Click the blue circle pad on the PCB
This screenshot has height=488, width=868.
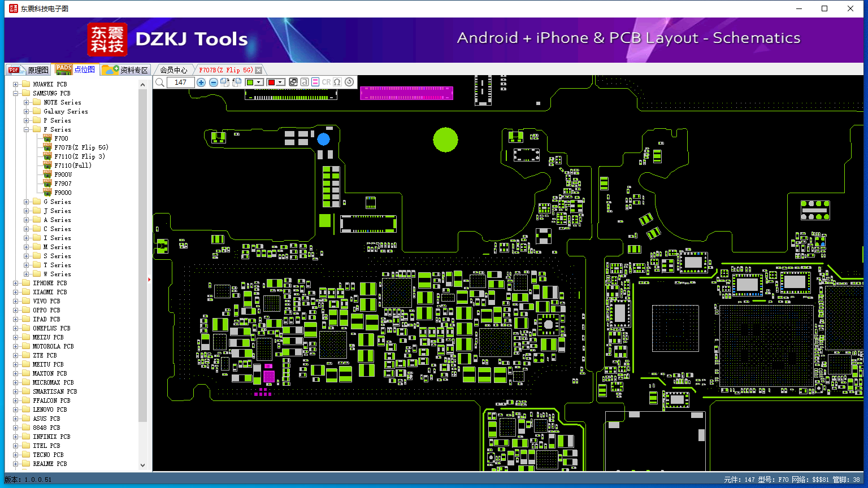[323, 139]
